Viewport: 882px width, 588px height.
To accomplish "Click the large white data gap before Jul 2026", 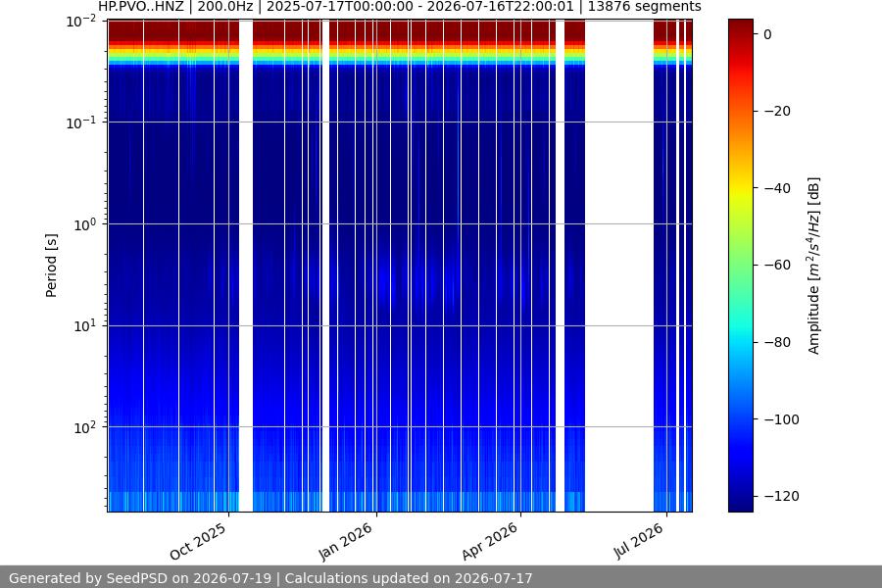I will click(619, 266).
